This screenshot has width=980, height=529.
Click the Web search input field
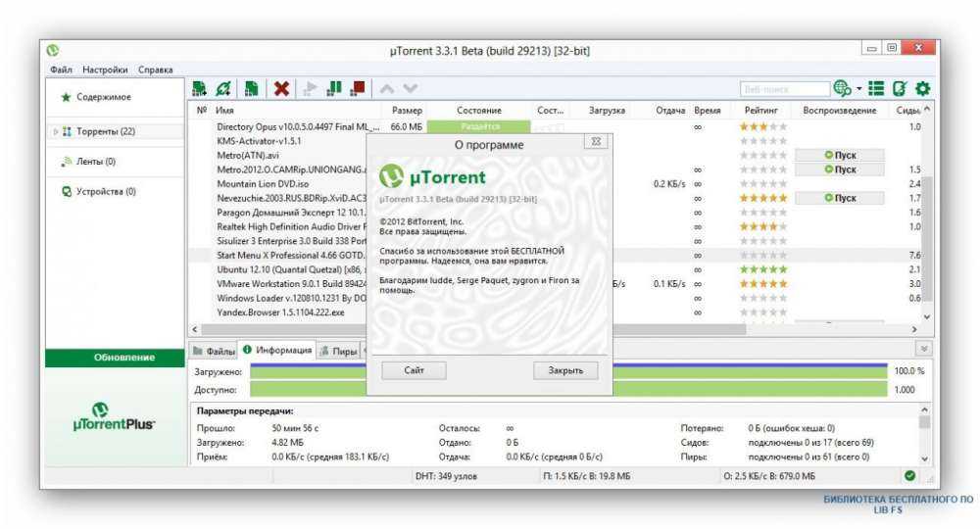(784, 89)
